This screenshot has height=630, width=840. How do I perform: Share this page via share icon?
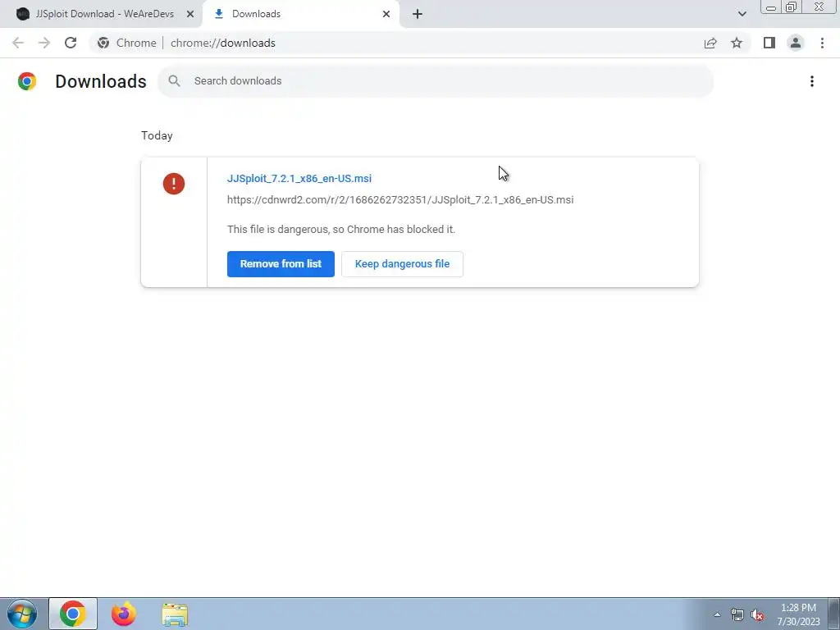(x=710, y=43)
